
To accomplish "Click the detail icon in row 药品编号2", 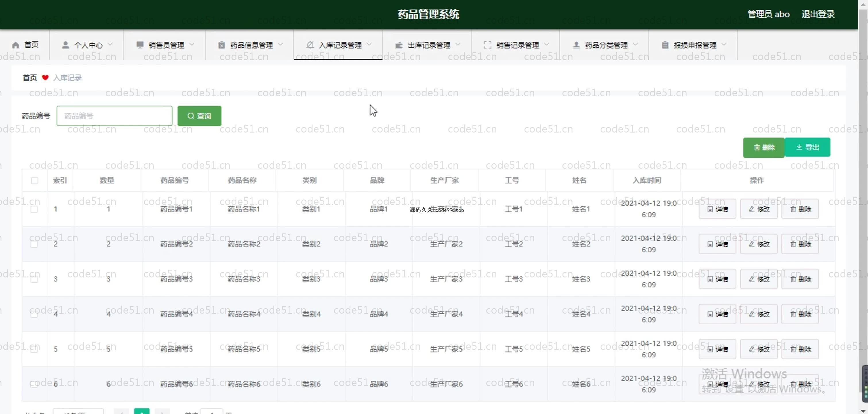I will (710, 244).
